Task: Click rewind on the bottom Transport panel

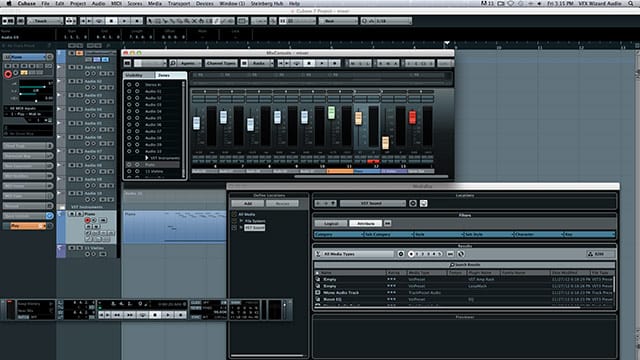Action: 117,315
